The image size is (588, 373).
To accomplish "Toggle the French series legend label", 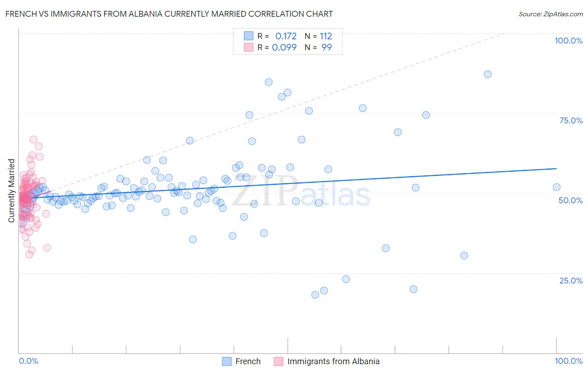I will click(248, 361).
